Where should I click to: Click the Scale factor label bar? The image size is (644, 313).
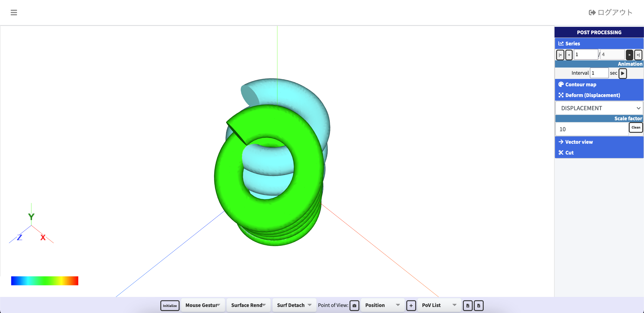599,118
